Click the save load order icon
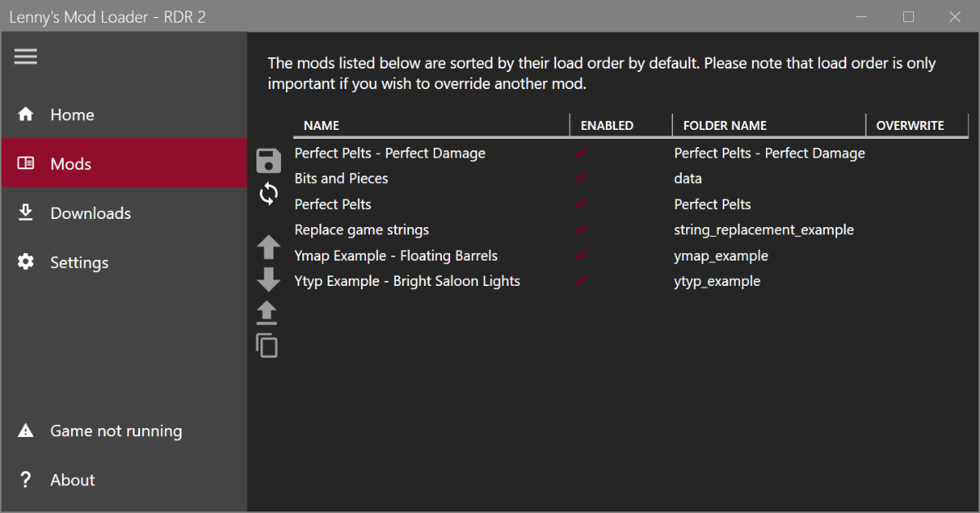The width and height of the screenshot is (980, 513). (x=269, y=161)
